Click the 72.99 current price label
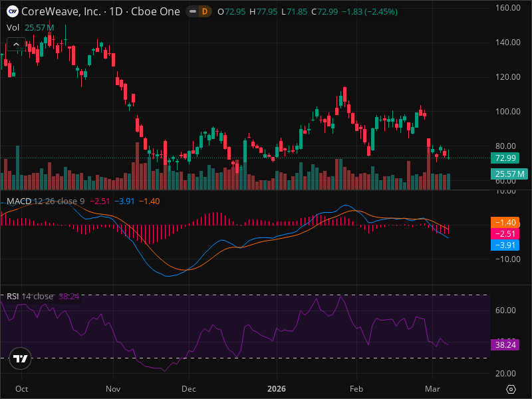This screenshot has width=532, height=399. (505, 158)
